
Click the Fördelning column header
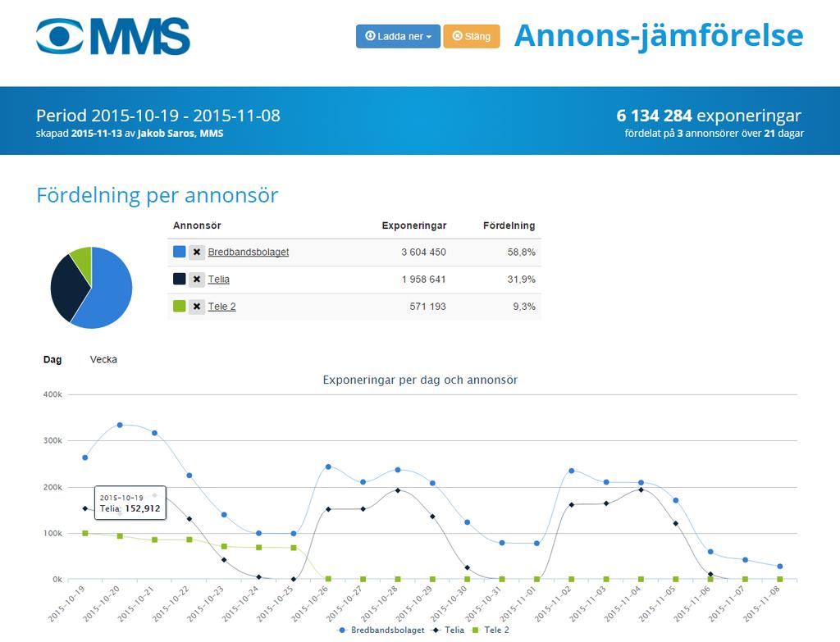(x=509, y=225)
